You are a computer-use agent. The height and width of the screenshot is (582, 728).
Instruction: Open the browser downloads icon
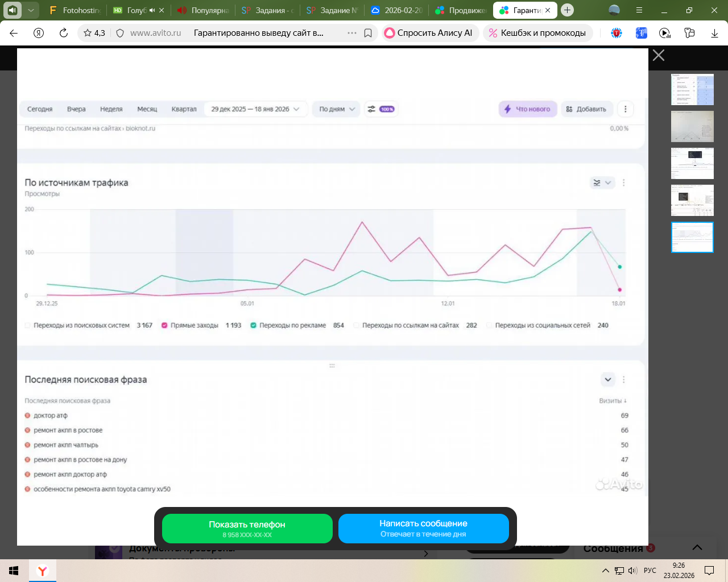[714, 33]
